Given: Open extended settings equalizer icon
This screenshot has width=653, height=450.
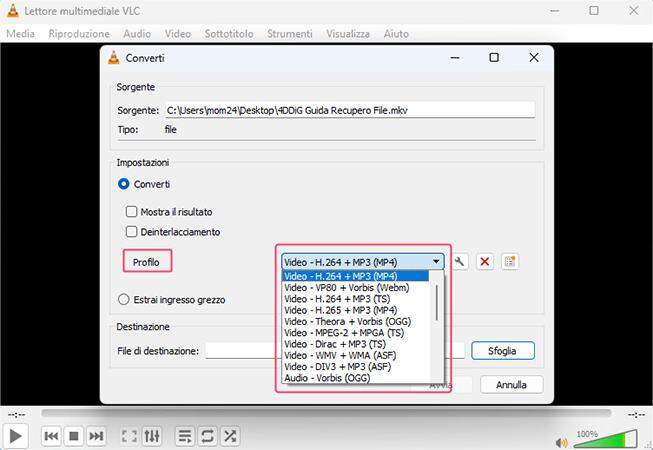Looking at the screenshot, I should click(152, 436).
